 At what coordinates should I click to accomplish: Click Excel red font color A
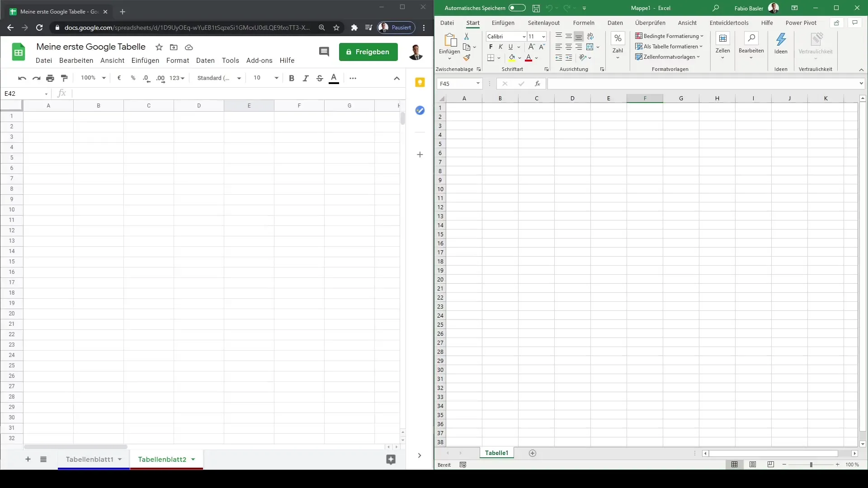[x=528, y=58]
